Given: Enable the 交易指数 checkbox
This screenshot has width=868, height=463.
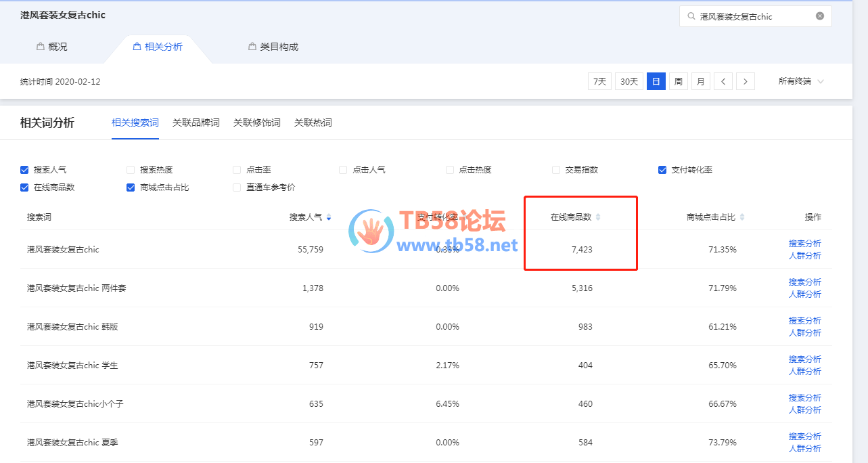Looking at the screenshot, I should pyautogui.click(x=556, y=170).
